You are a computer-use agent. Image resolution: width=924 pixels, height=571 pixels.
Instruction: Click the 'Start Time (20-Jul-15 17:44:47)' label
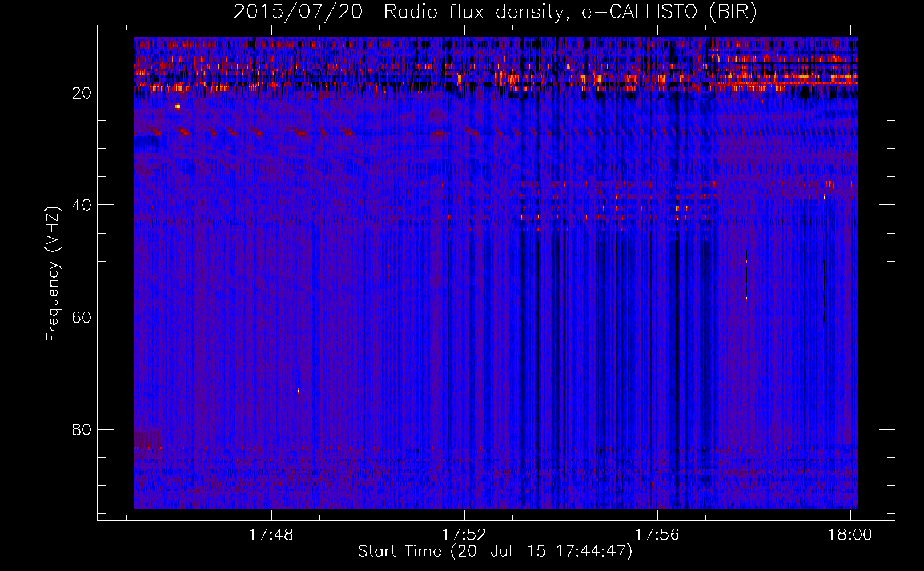pyautogui.click(x=495, y=552)
